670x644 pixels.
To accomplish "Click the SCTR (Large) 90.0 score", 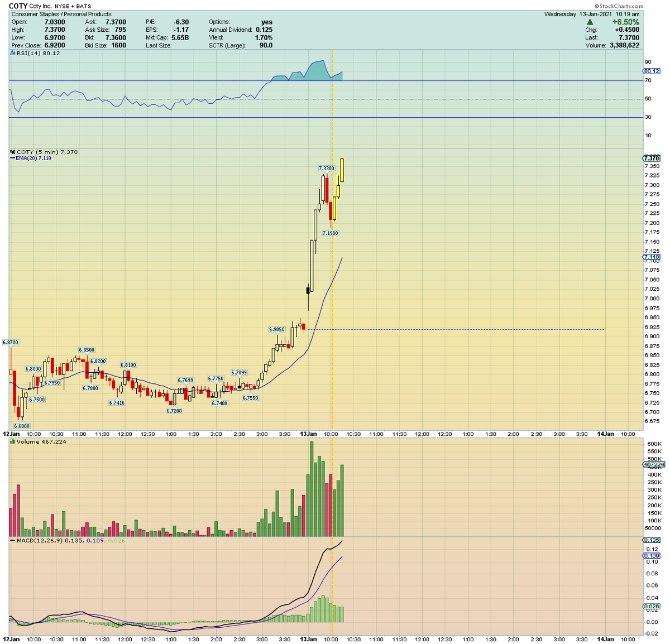I will point(237,45).
